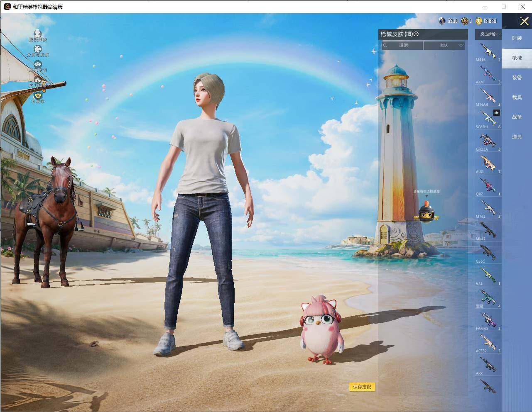Click the 保存搭配 save outfit button
This screenshot has height=412, width=532.
click(x=362, y=387)
